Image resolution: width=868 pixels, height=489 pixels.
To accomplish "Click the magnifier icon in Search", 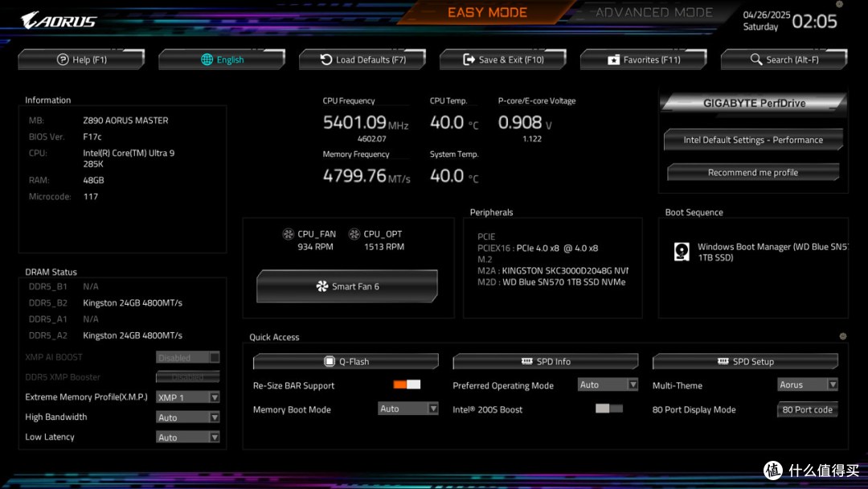I will coord(756,59).
